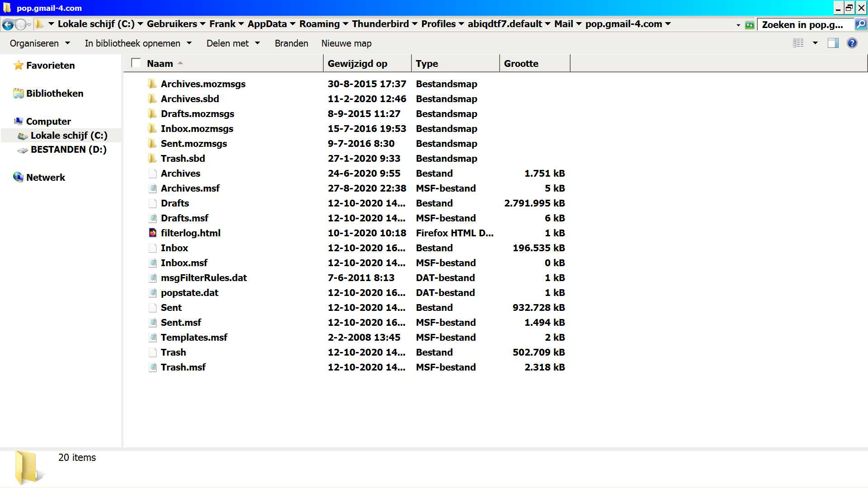
Task: Click the filterlog.html Firefox file icon
Action: click(x=153, y=233)
